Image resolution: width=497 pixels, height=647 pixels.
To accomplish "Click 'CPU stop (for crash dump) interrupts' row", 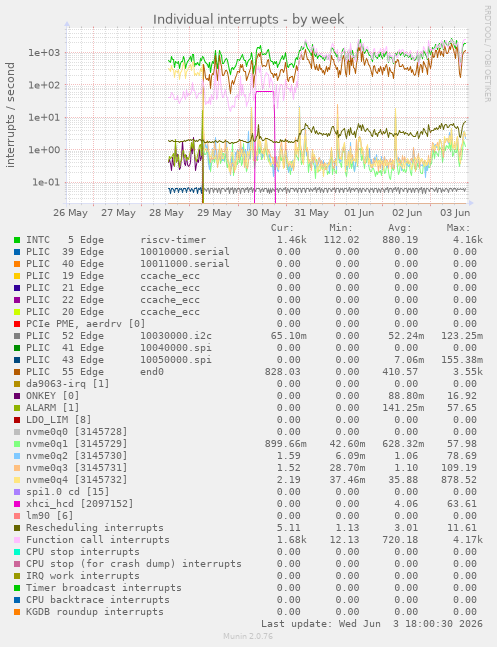I will 133,564.
